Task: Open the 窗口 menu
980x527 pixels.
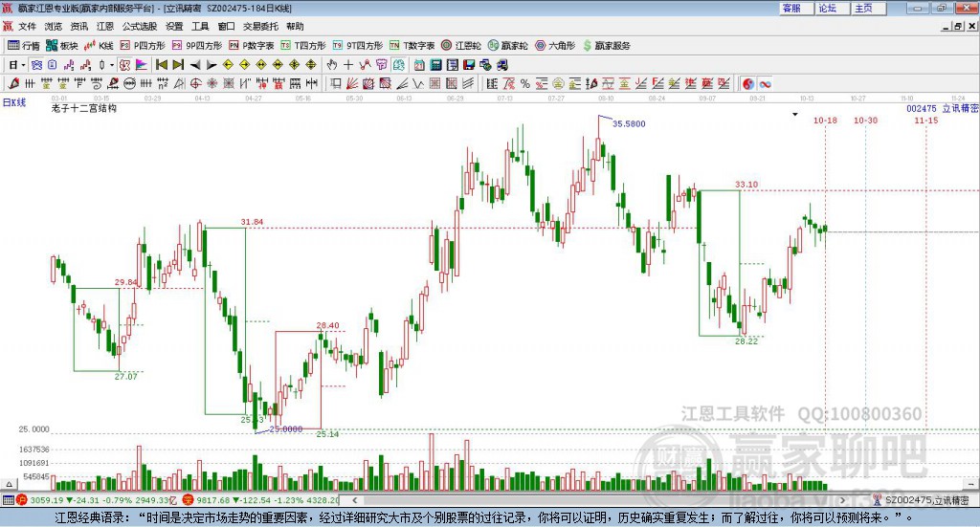Action: pos(226,26)
